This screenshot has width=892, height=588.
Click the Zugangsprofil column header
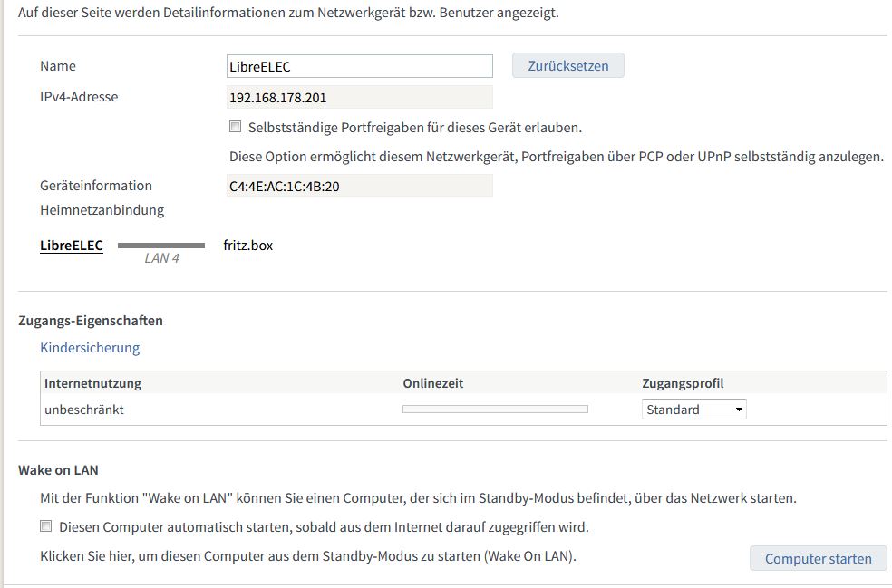tap(683, 383)
